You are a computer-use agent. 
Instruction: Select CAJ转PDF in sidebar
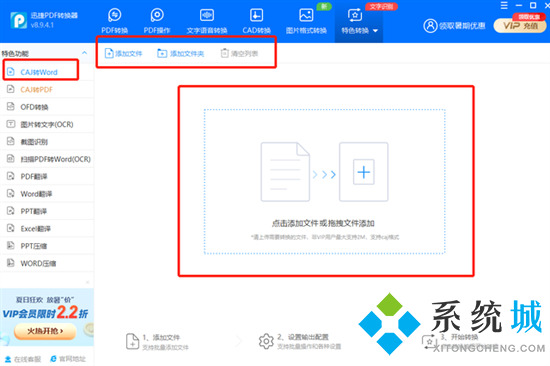[x=47, y=89]
